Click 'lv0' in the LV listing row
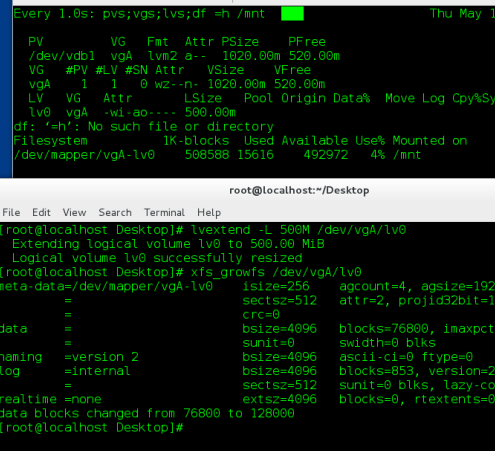This screenshot has height=451, width=495. [x=40, y=112]
